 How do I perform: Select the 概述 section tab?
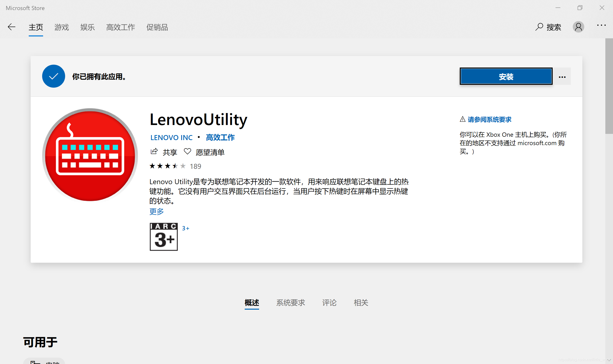pyautogui.click(x=252, y=303)
